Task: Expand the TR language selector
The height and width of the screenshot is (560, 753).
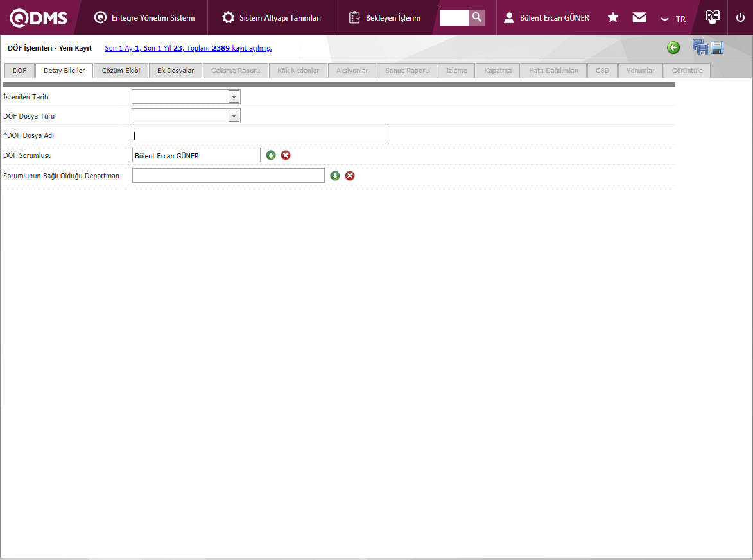Action: pyautogui.click(x=673, y=19)
